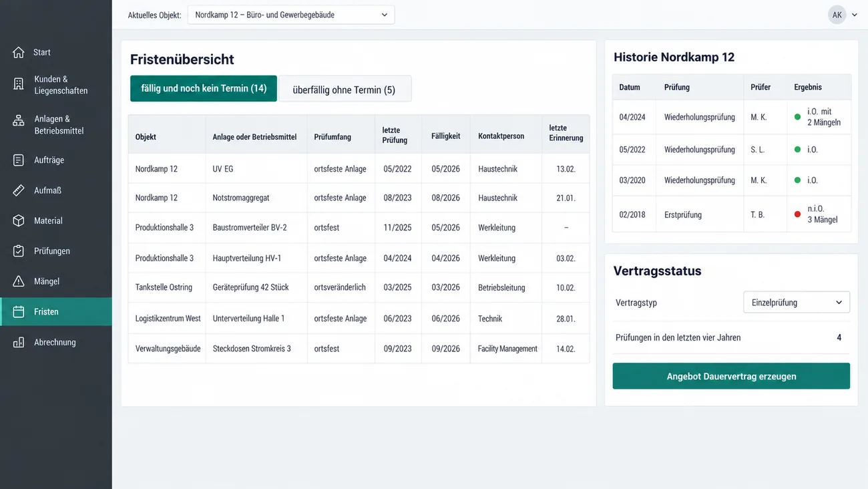Screen dimensions: 868x489
Task: Open the 04/2024 history entry
Action: click(x=731, y=117)
